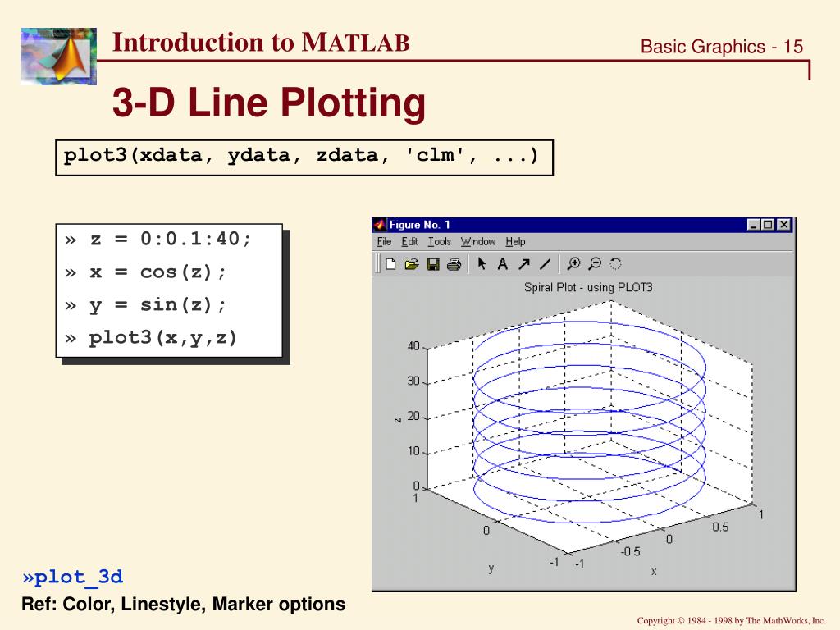Click the Print icon in figure toolbar
This screenshot has width=840, height=630.
pos(454,264)
